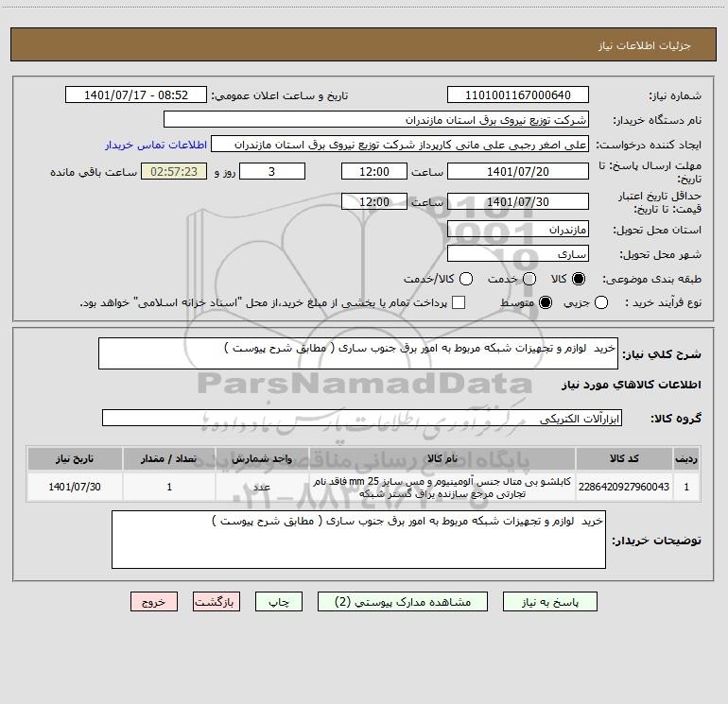The width and height of the screenshot is (728, 704).
Task: Click the خروج exit button
Action: [x=154, y=602]
